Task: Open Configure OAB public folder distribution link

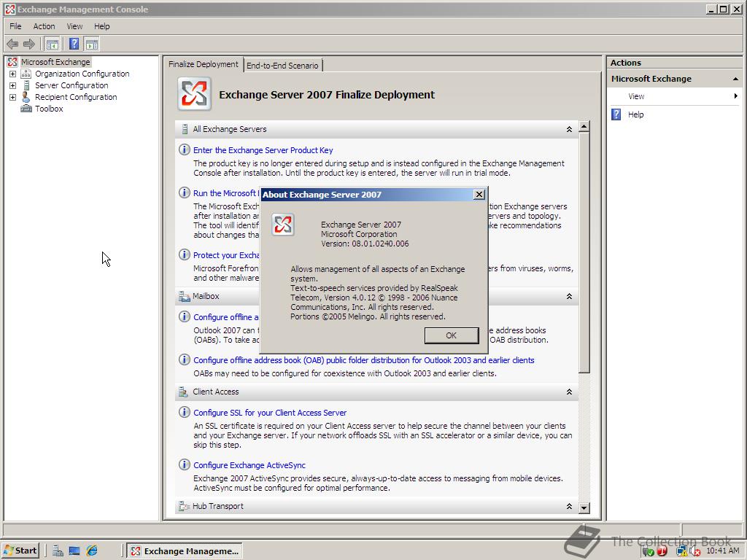Action: pyautogui.click(x=363, y=360)
